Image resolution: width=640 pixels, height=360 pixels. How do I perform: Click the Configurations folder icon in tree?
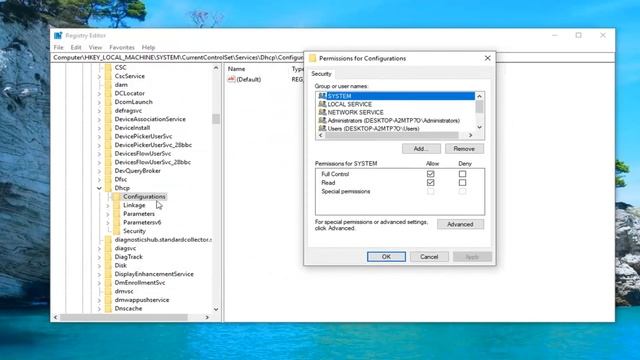tap(117, 196)
